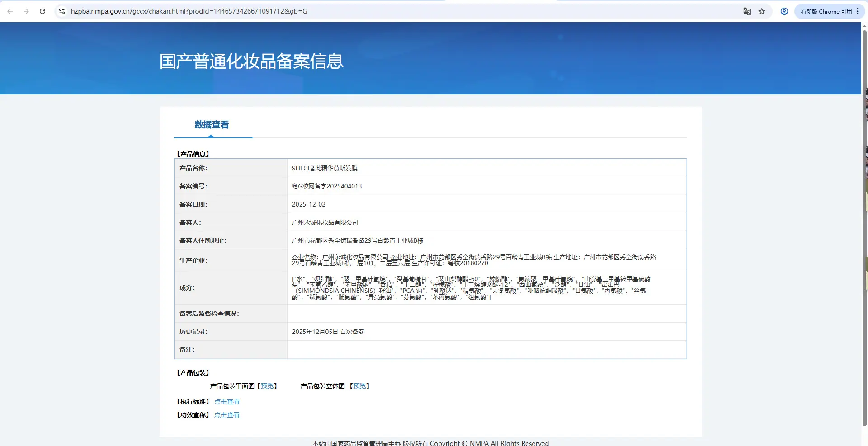Select the 数据查看 tab
This screenshot has width=868, height=446.
pyautogui.click(x=212, y=125)
